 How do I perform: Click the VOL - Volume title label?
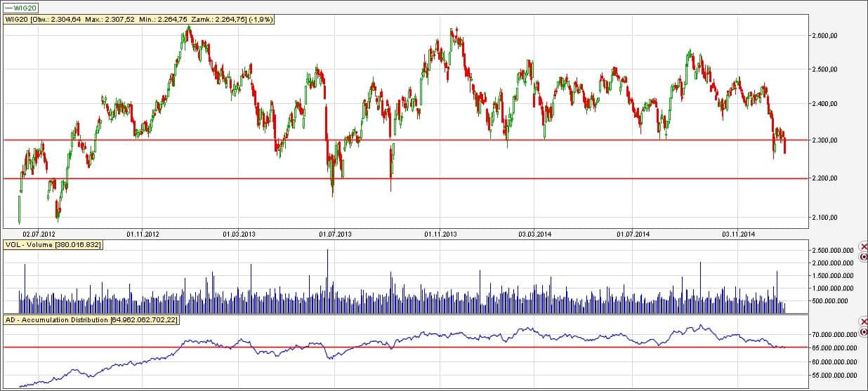coord(53,246)
